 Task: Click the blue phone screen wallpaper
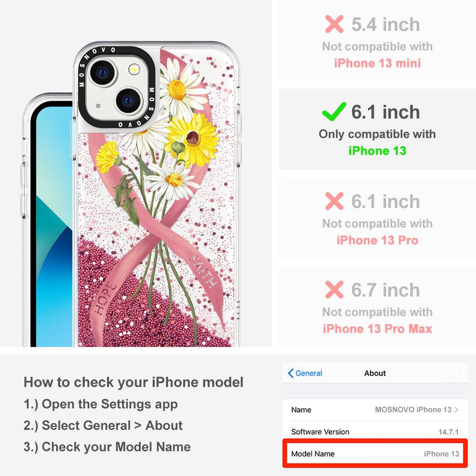[x=54, y=226]
